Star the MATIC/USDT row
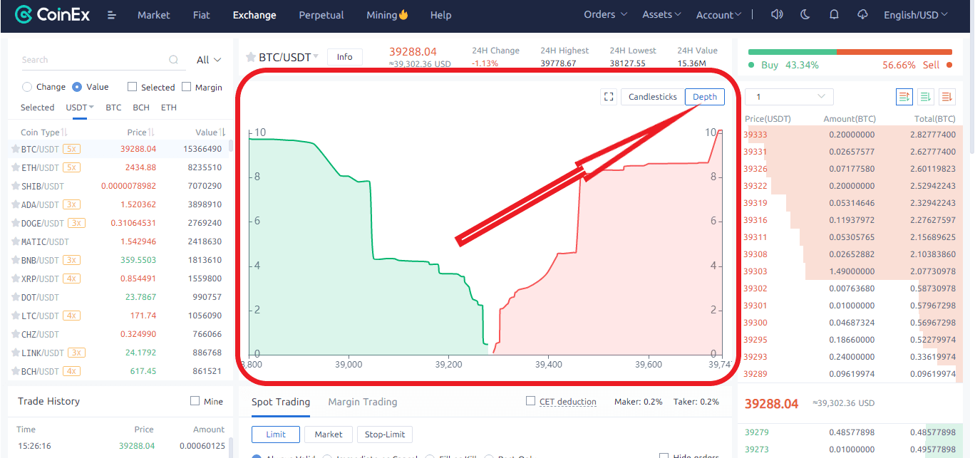 click(15, 241)
